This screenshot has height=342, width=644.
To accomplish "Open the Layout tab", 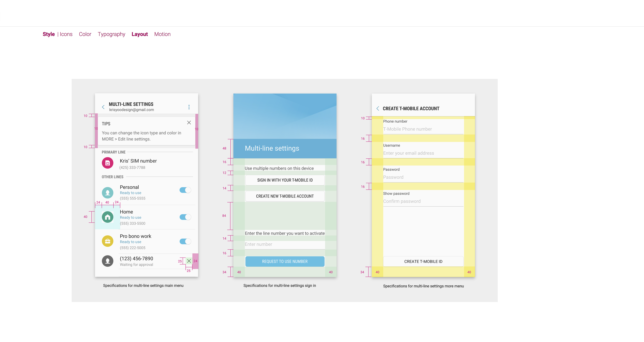I will tap(140, 34).
